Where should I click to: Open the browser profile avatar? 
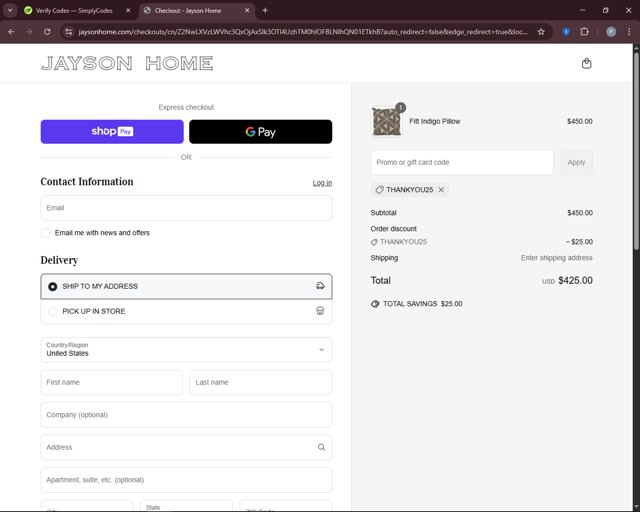click(x=611, y=32)
